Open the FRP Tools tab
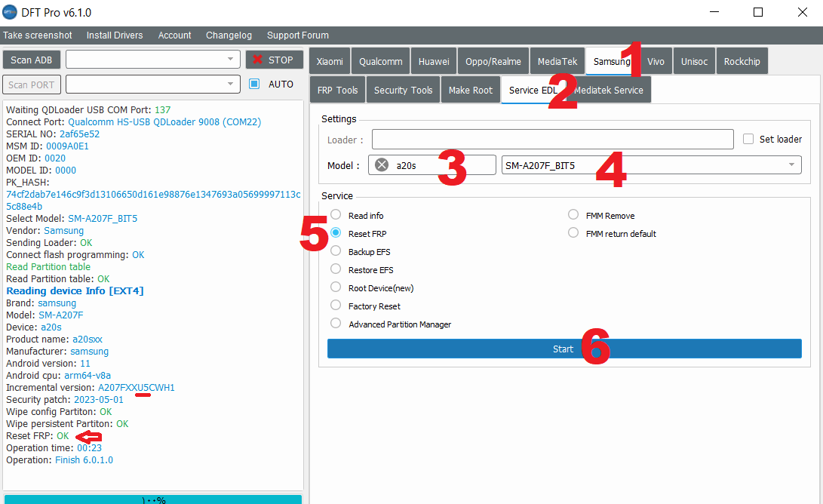Image resolution: width=823 pixels, height=504 pixels. click(x=337, y=90)
